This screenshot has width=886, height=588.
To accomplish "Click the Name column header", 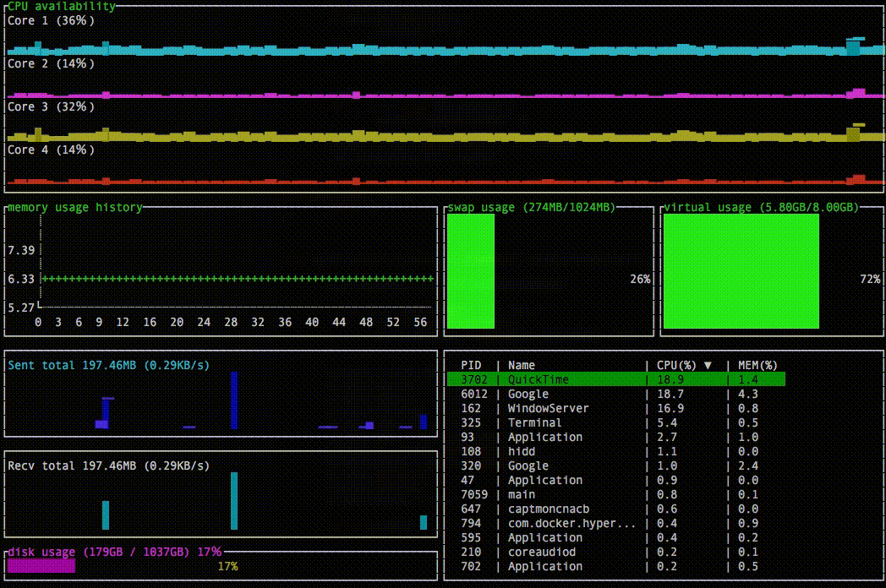I will click(x=522, y=366).
